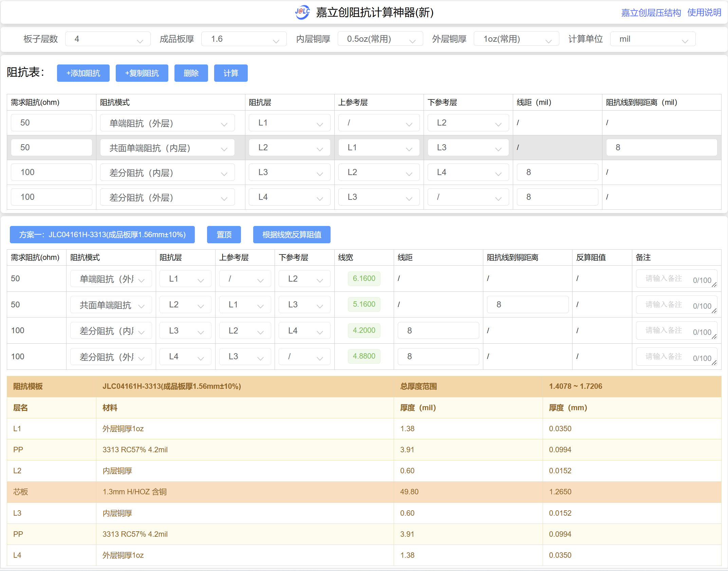The height and width of the screenshot is (571, 728).
Task: Open the 嘉立创层压结构 link
Action: (651, 13)
